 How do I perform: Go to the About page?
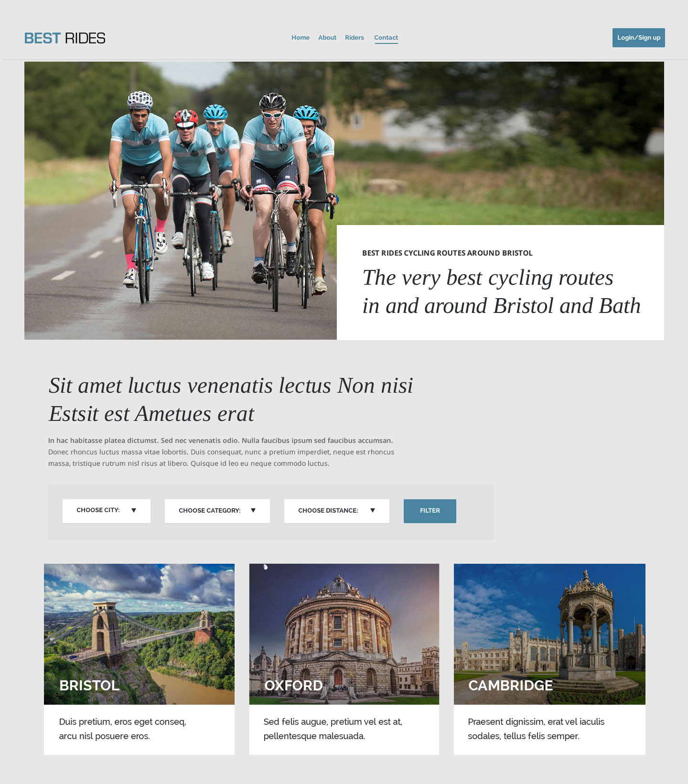[x=327, y=38]
